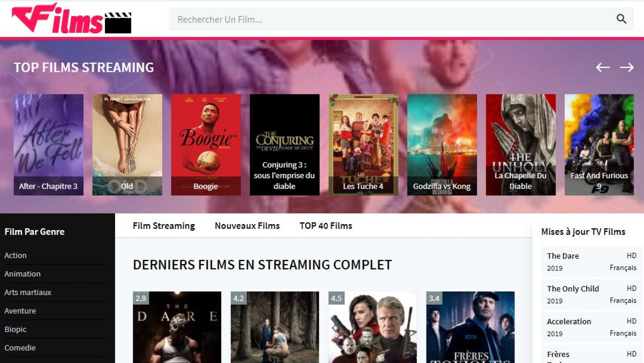Click the Films logo
The image size is (644, 363).
click(71, 19)
